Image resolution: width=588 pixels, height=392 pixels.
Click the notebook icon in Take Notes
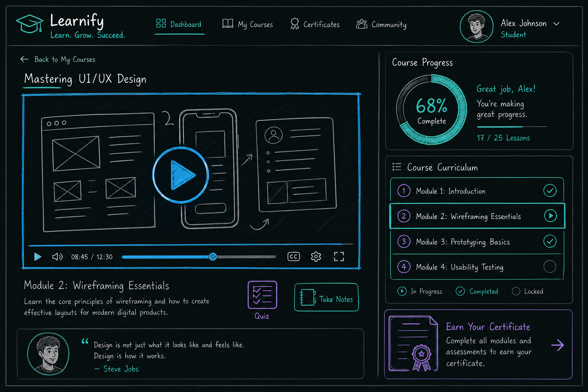(308, 297)
